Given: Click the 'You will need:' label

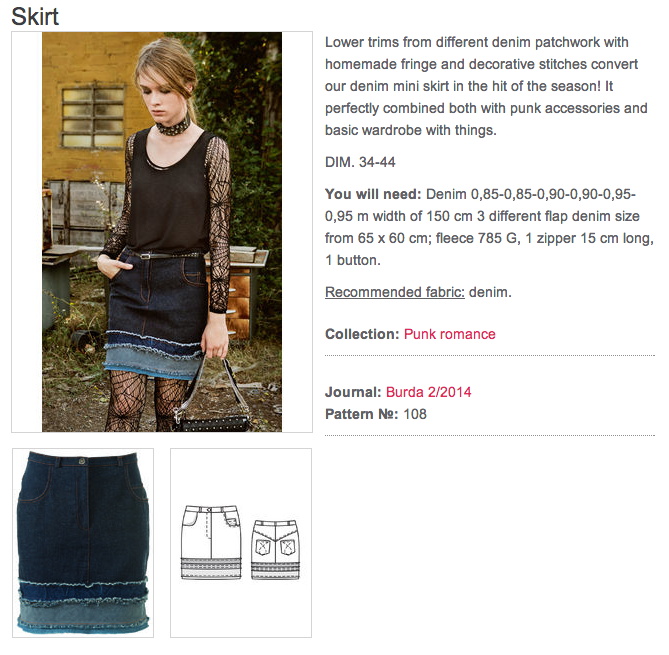Looking at the screenshot, I should tap(373, 194).
